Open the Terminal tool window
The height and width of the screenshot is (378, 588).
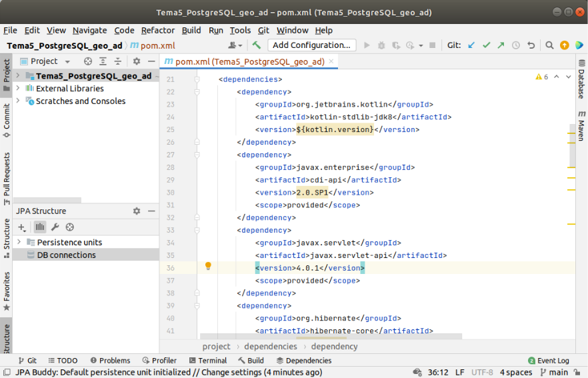[208, 361]
